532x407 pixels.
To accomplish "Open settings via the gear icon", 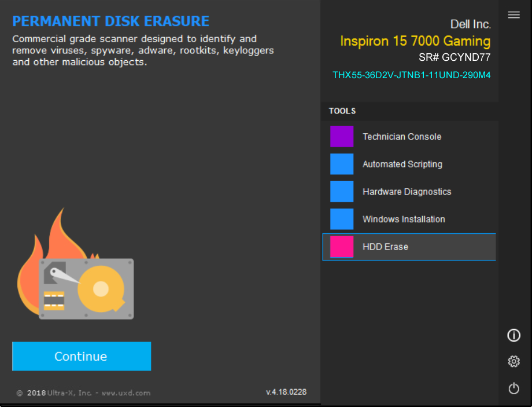I will (513, 361).
